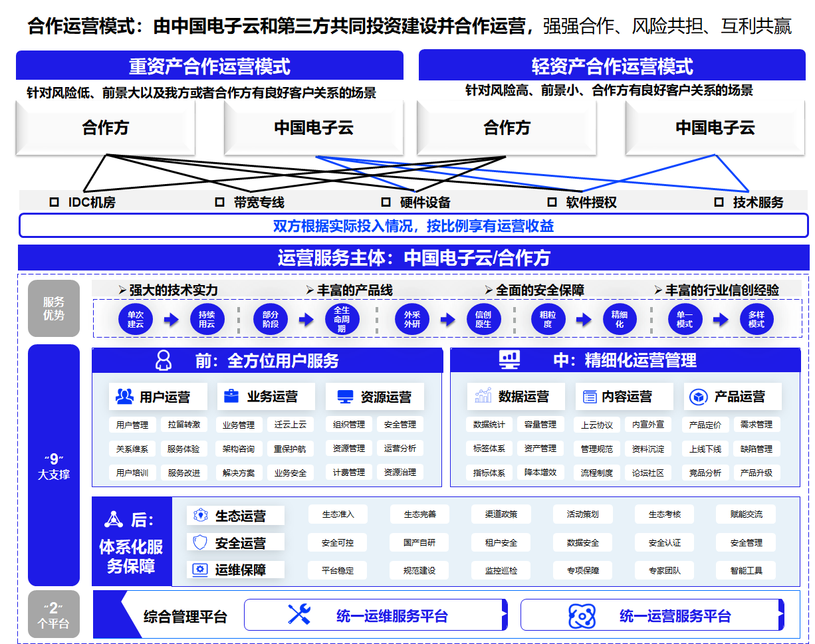Click the monitor icon beside 资源运营
This screenshot has height=644, width=815.
(x=345, y=397)
